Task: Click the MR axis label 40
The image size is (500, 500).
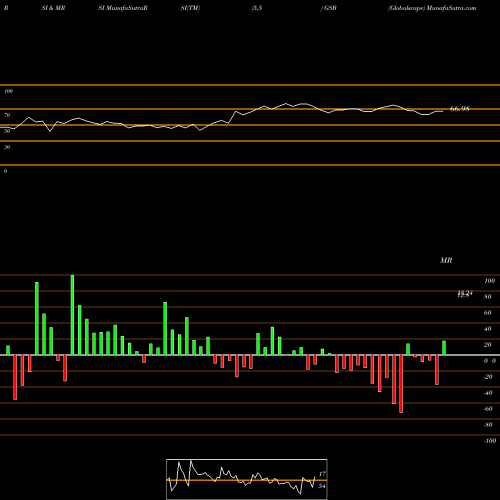Action: (488, 329)
